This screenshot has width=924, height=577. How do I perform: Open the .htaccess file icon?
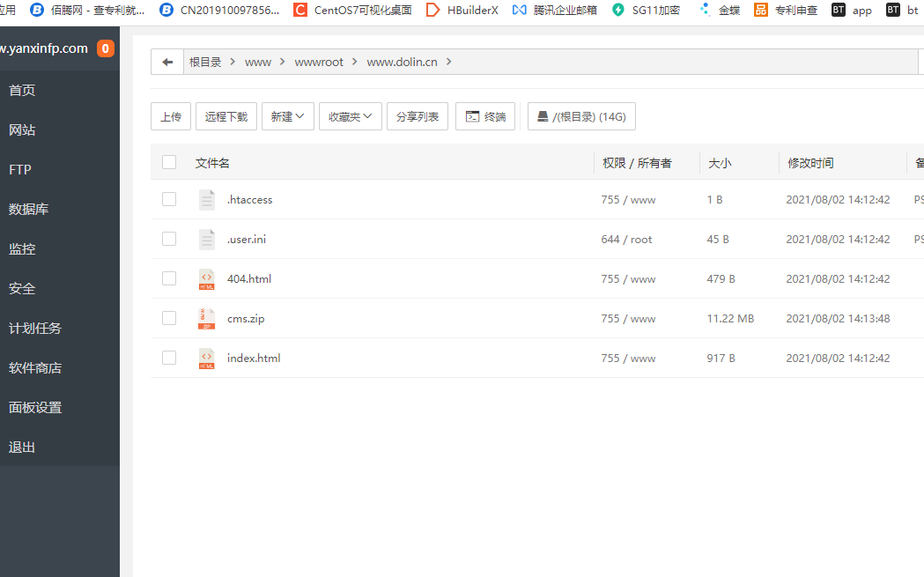[x=207, y=200]
